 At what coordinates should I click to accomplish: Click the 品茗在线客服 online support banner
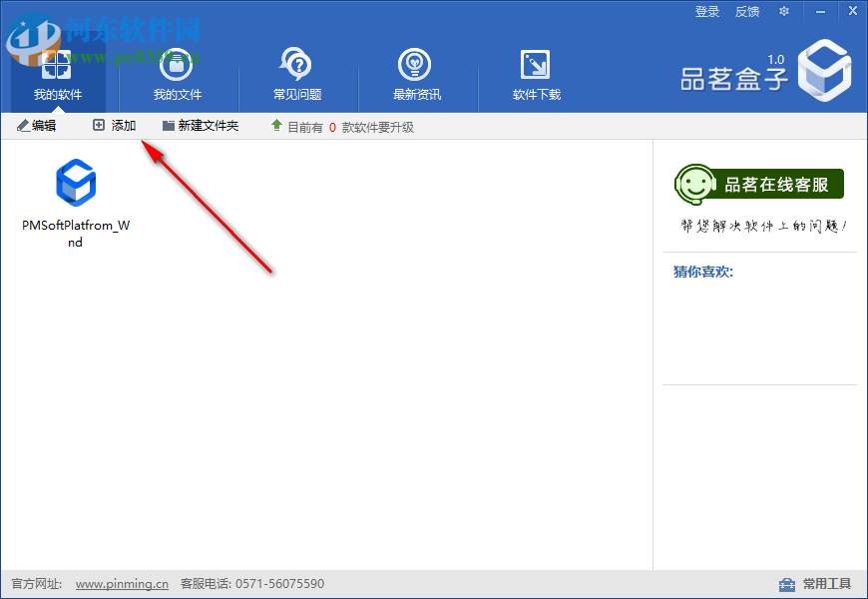click(760, 184)
